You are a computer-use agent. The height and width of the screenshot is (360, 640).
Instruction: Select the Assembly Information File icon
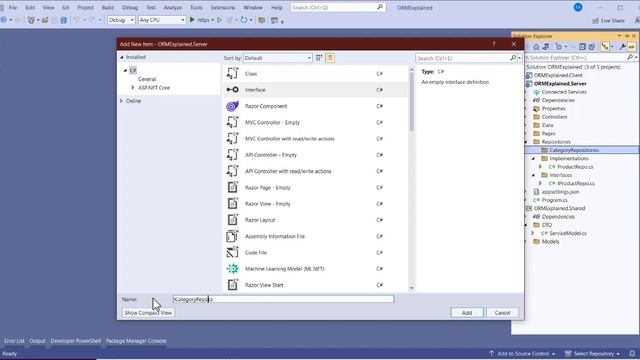pos(232,236)
